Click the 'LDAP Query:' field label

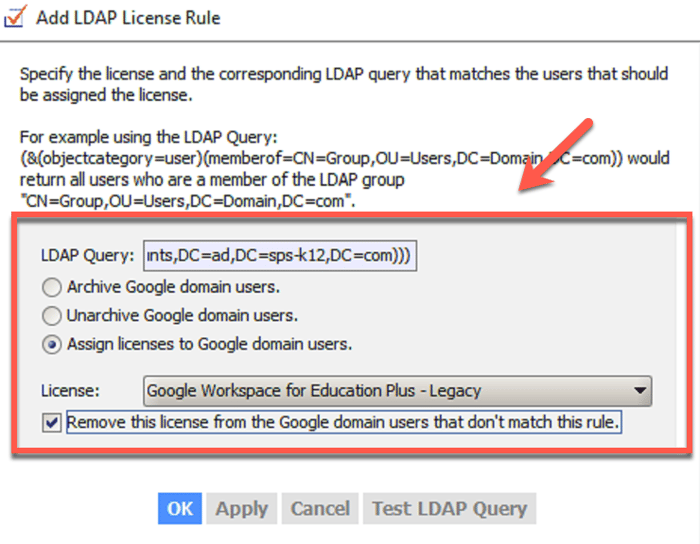pos(88,256)
